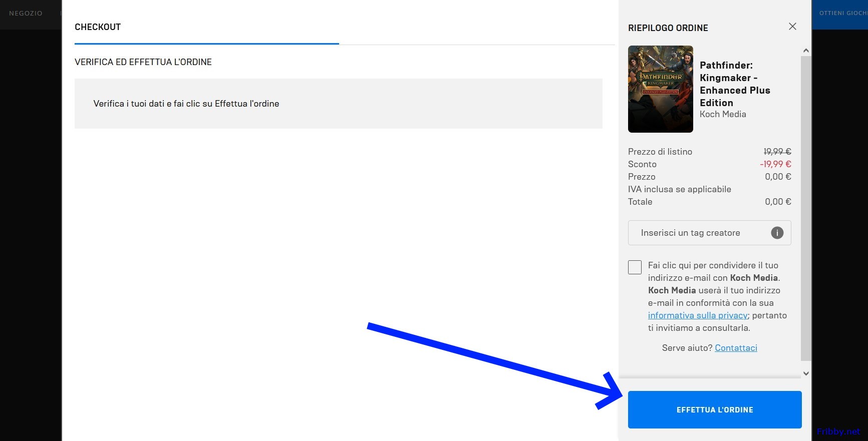The width and height of the screenshot is (868, 441).
Task: Open the Contattaci help link
Action: pos(735,348)
